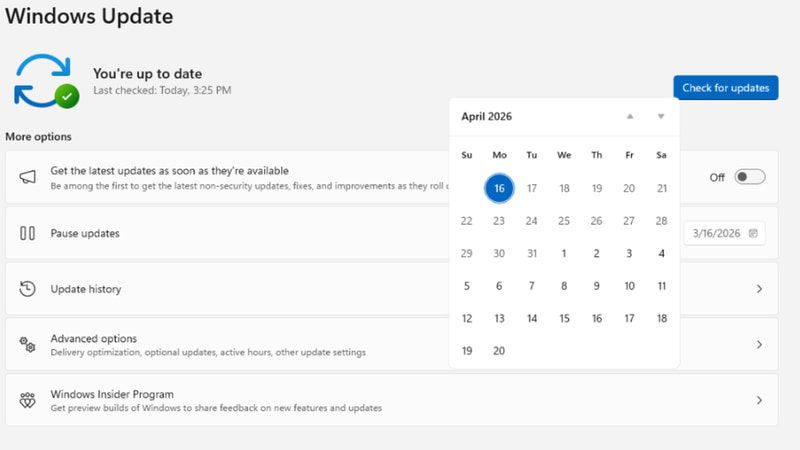The width and height of the screenshot is (800, 450).
Task: Select date 25 in the calendar
Action: [x=564, y=221]
